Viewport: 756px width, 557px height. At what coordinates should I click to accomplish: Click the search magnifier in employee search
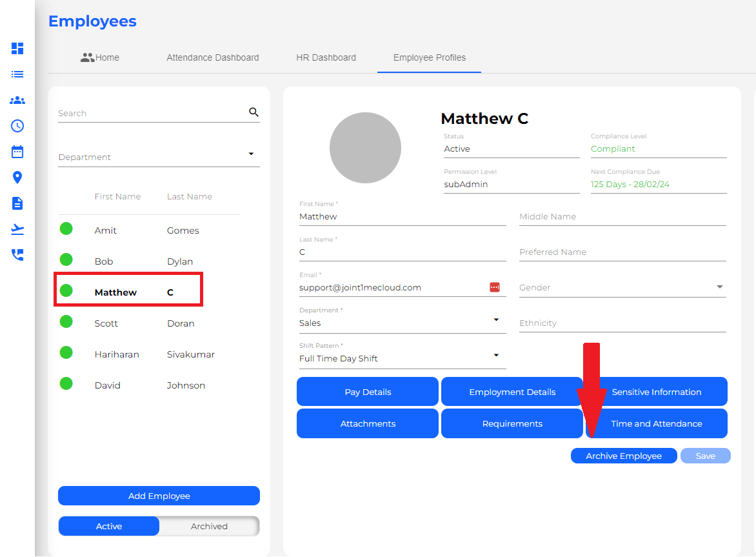pos(254,111)
